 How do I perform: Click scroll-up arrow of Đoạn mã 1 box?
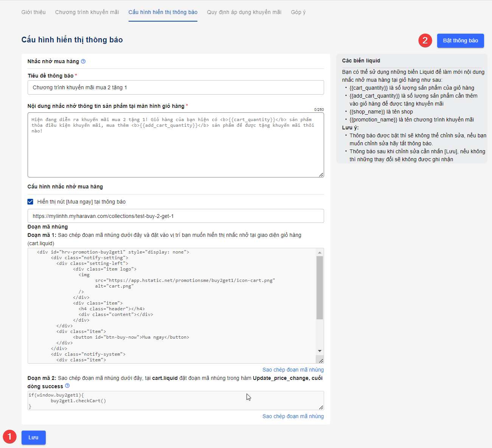320,252
